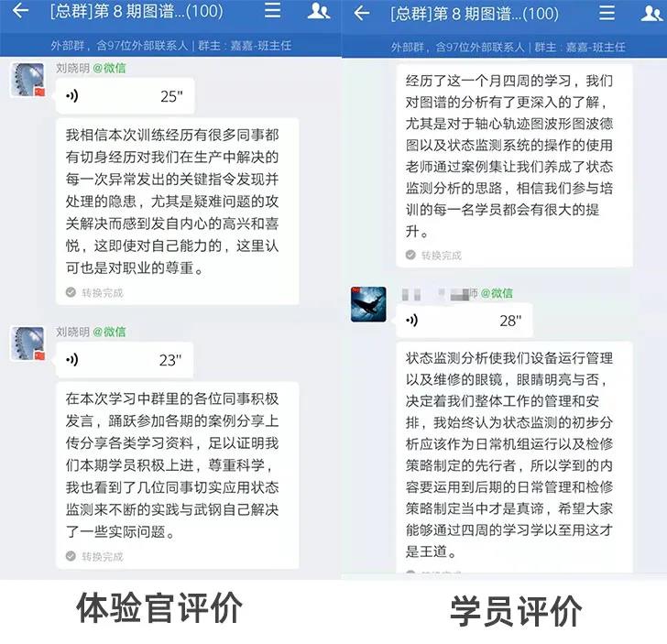
Task: Tap the right group title [总群]第8期图谱
Action: 475,14
